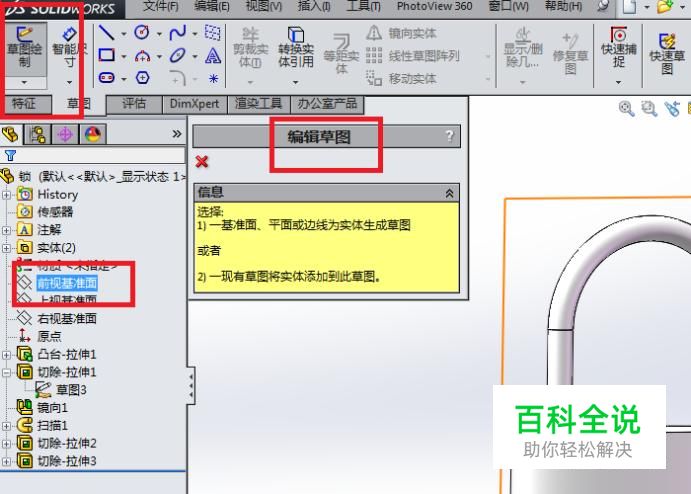Select the Arc sketch tool
Viewport: 691px width, 494px height.
click(142, 56)
